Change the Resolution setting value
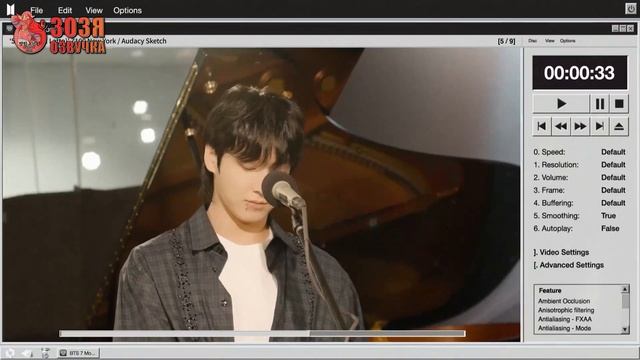 click(613, 164)
